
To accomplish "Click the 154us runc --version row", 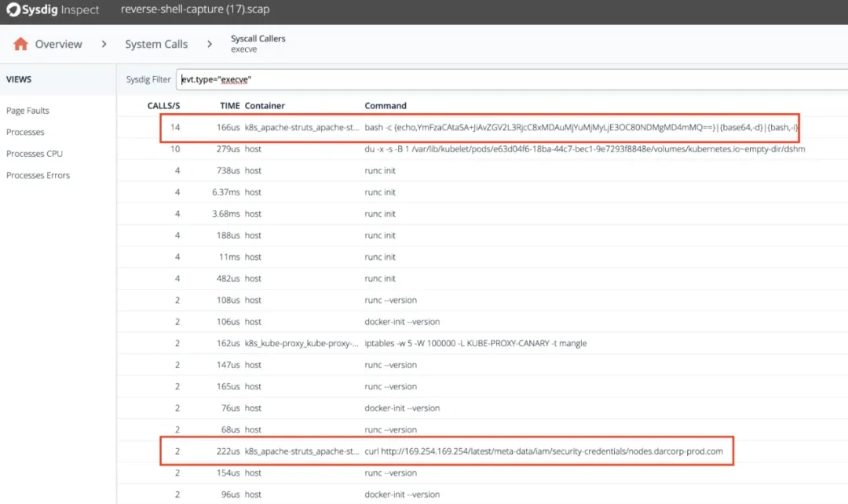I will point(482,473).
